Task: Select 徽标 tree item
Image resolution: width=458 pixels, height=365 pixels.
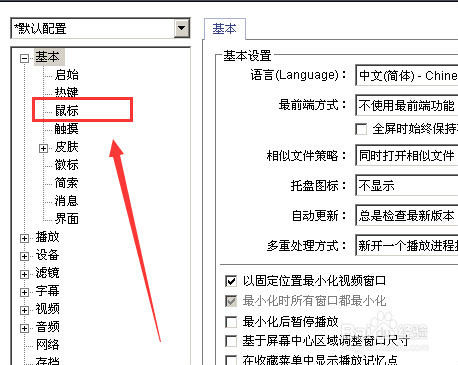Action: (x=67, y=165)
